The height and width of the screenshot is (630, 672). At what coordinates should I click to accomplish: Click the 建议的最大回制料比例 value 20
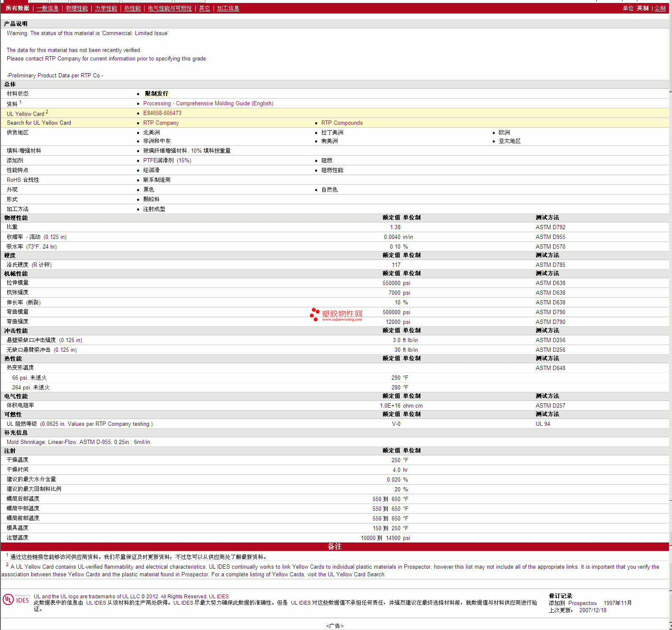[x=397, y=490]
